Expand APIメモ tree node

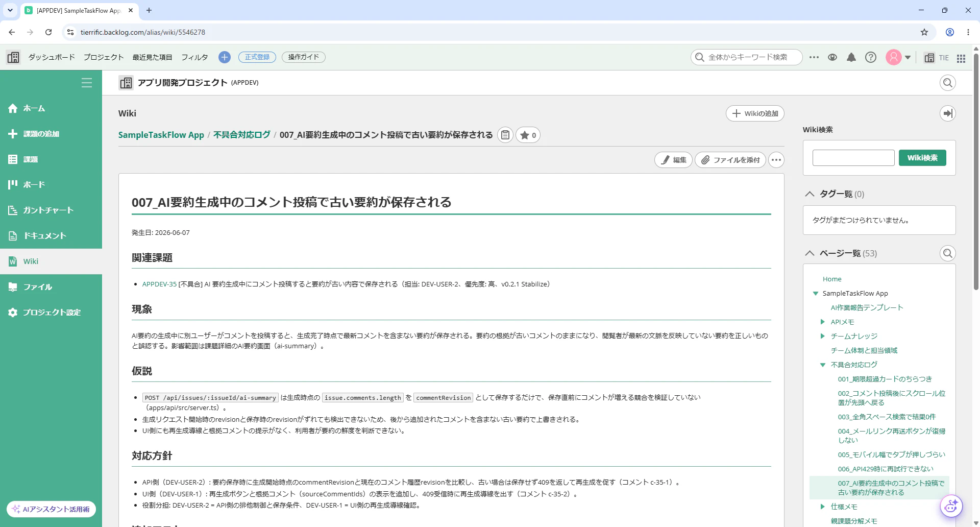822,322
